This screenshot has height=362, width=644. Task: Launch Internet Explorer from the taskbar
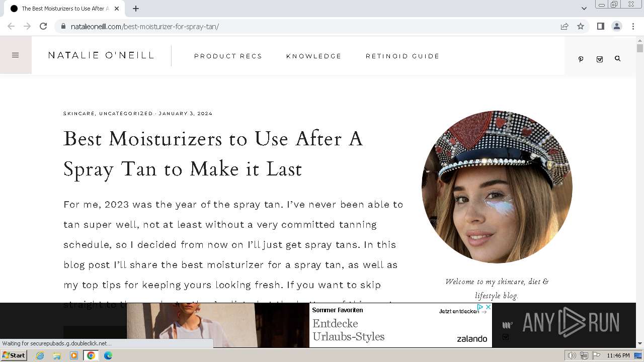40,355
